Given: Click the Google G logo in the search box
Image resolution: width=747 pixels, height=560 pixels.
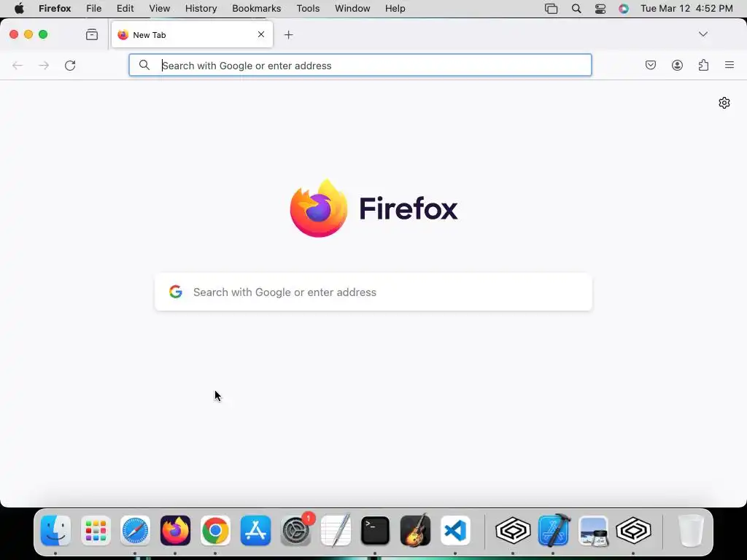Looking at the screenshot, I should click(176, 292).
